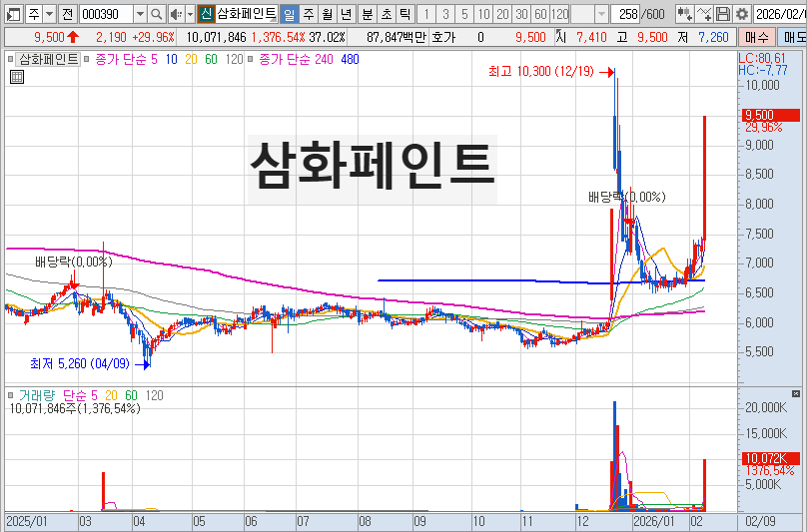Toggle the left panel layout icon
The height and width of the screenshot is (532, 807).
pos(13,14)
